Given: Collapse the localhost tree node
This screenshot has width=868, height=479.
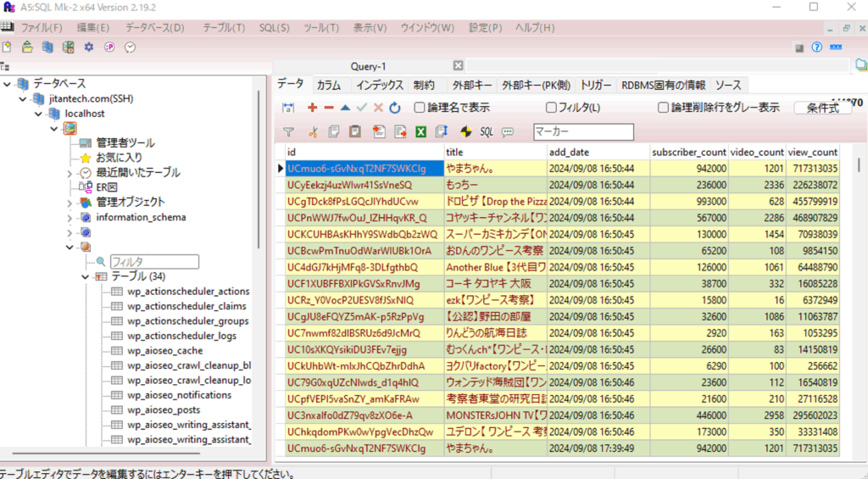Looking at the screenshot, I should click(x=38, y=114).
